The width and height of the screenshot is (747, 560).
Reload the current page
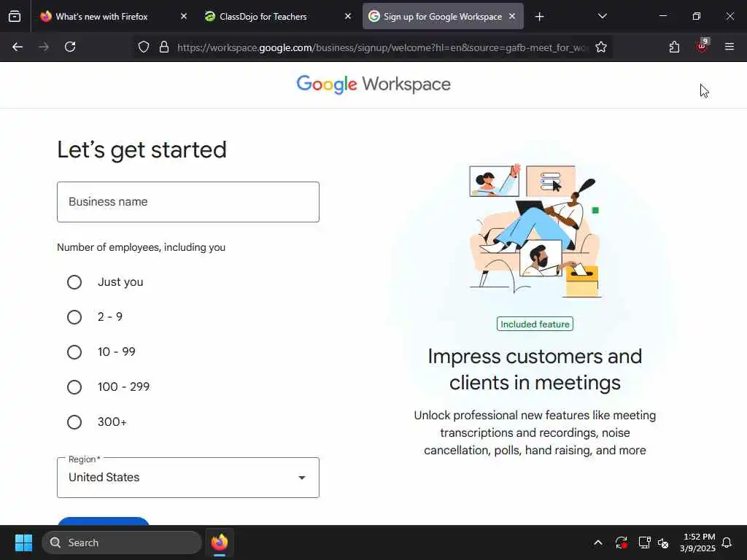pyautogui.click(x=70, y=47)
